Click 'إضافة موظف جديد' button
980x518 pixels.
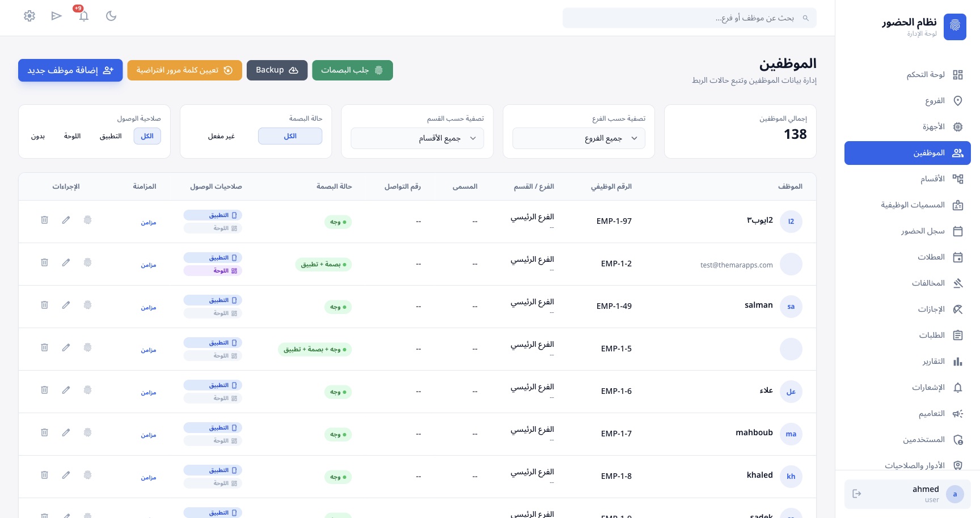(x=70, y=70)
